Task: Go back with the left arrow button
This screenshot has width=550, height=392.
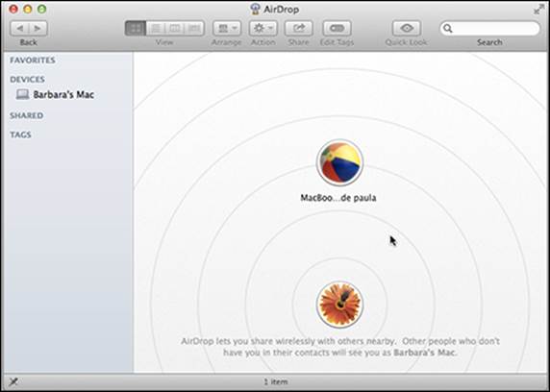Action: pos(19,29)
